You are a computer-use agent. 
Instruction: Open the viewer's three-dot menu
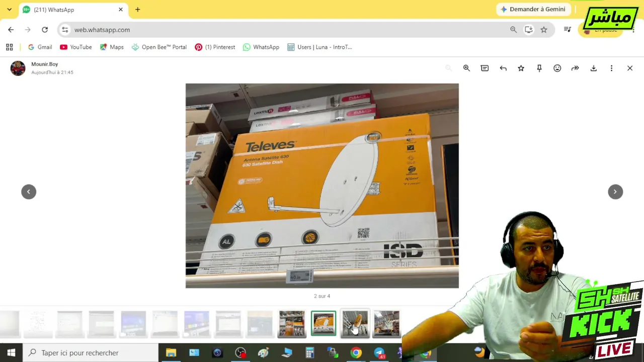612,68
